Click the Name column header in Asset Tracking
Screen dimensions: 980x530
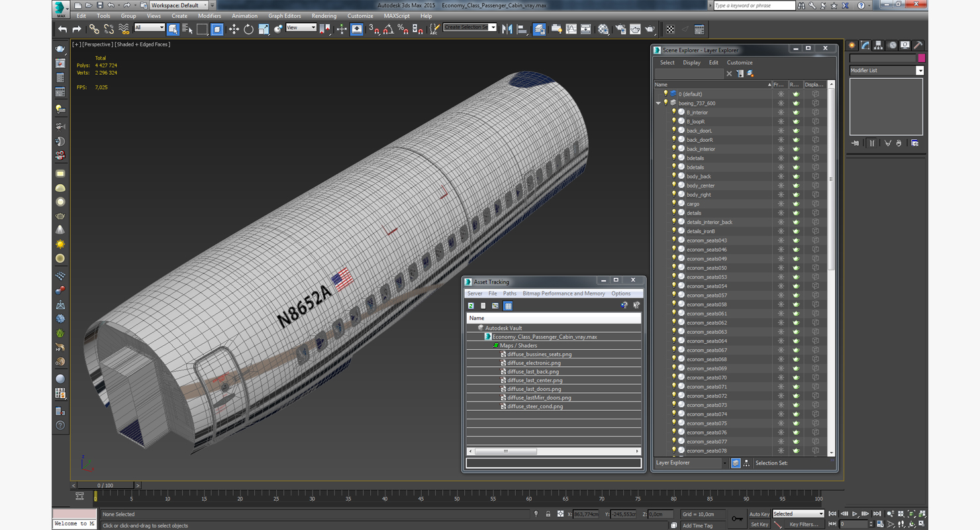click(x=554, y=318)
